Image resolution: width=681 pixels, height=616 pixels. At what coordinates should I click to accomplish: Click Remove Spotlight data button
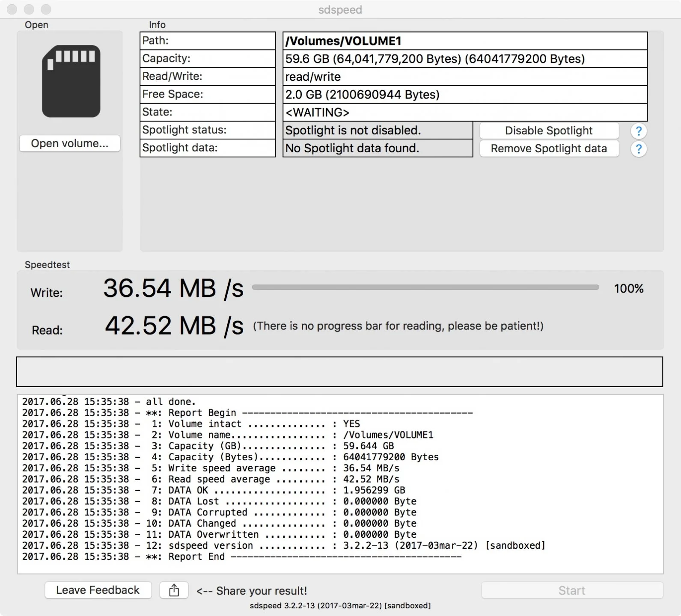549,148
